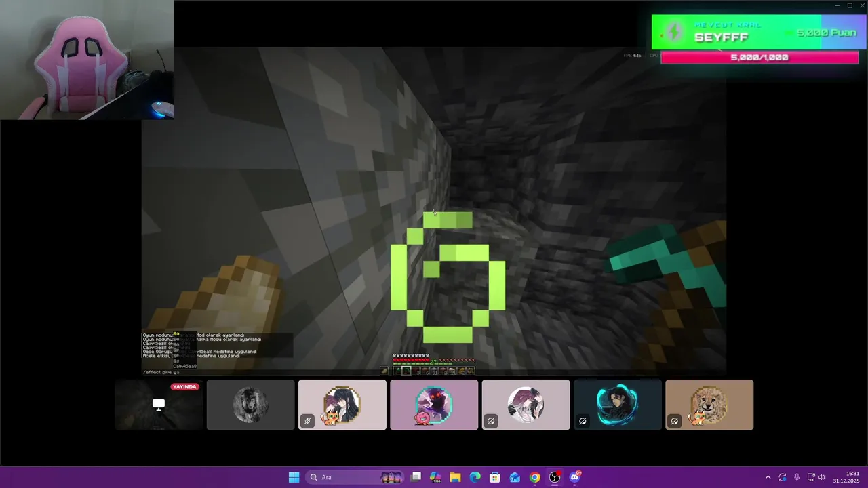This screenshot has width=868, height=488.
Task: Select the gray lion avatar participant tile
Action: pyautogui.click(x=250, y=405)
